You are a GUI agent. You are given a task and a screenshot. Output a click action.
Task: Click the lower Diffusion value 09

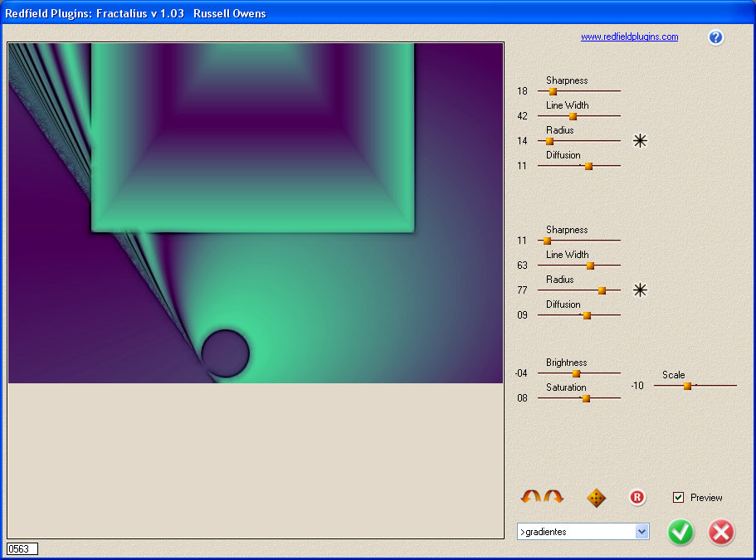(x=522, y=315)
